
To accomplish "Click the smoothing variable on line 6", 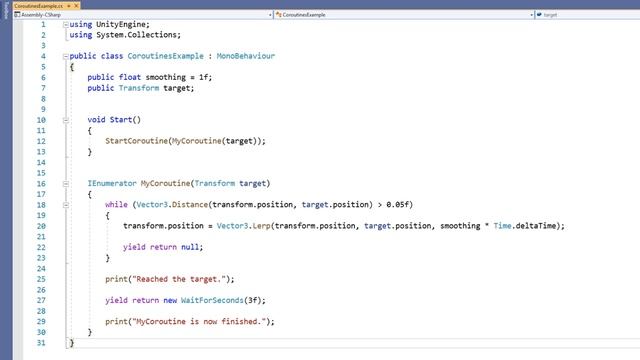I will (166, 78).
